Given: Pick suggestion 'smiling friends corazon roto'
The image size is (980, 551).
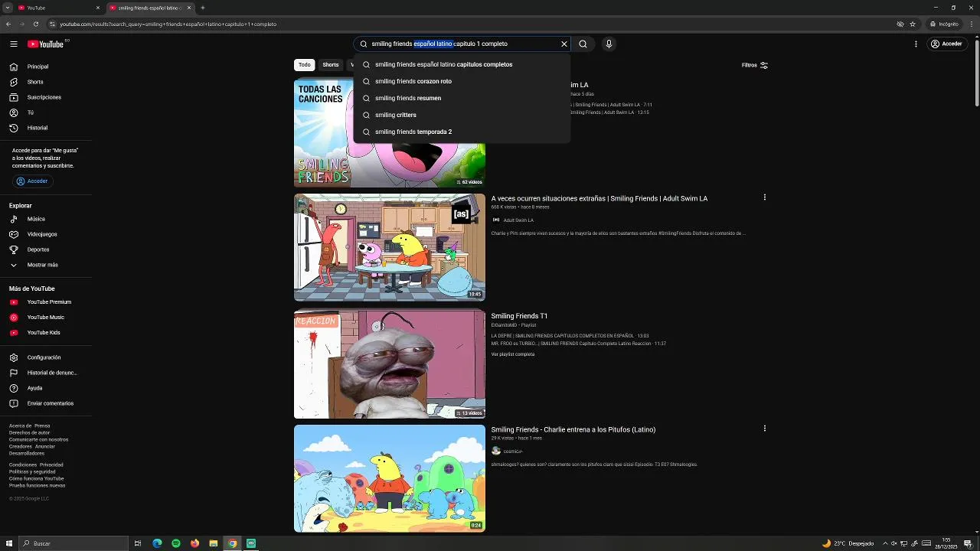Looking at the screenshot, I should click(462, 81).
